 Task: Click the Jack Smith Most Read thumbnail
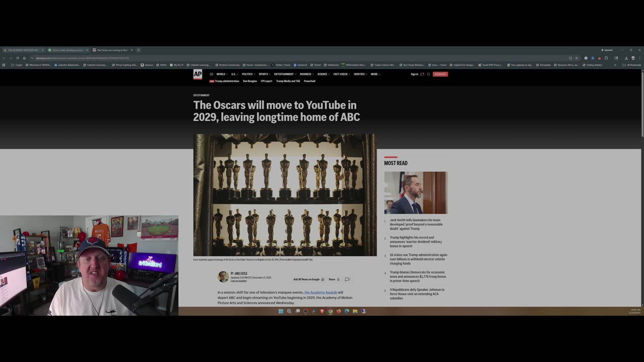point(416,193)
